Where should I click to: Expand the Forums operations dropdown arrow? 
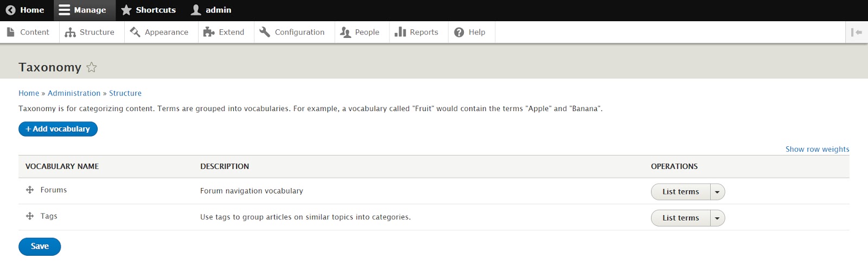[x=717, y=192]
